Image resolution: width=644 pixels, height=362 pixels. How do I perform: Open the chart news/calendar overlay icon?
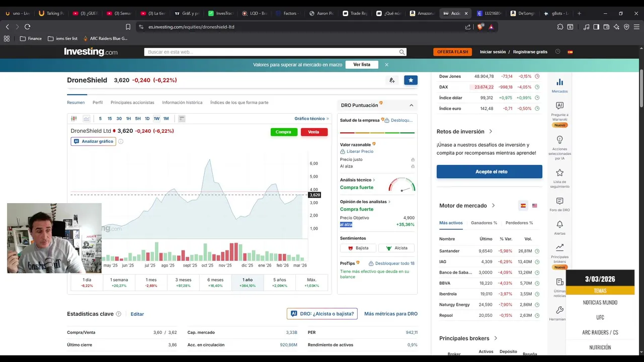tap(182, 119)
